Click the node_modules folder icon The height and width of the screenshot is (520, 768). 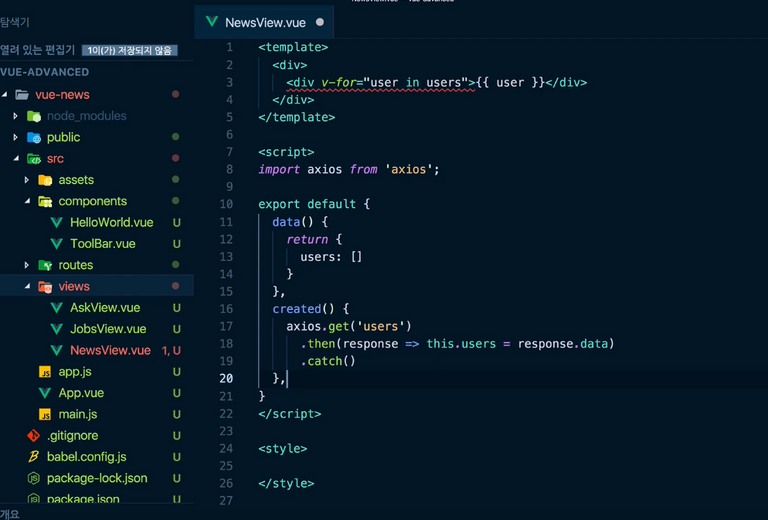click(34, 116)
